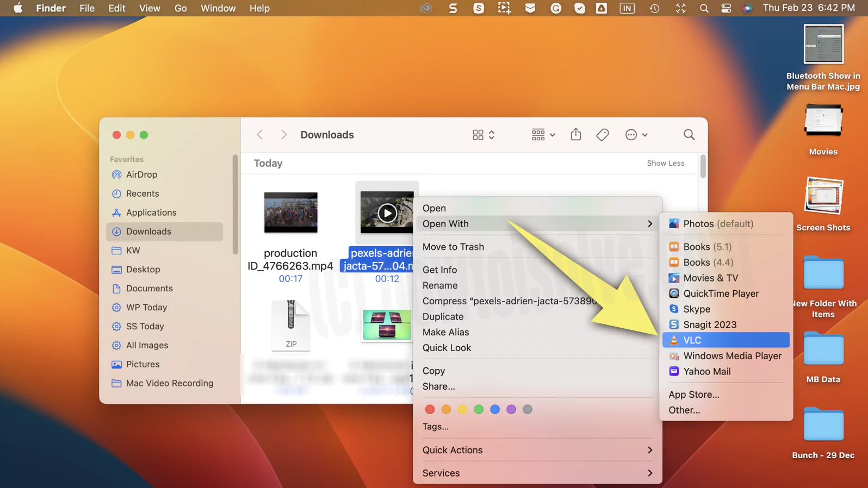Choose Rename in context menu
This screenshot has width=868, height=488.
coord(537,285)
